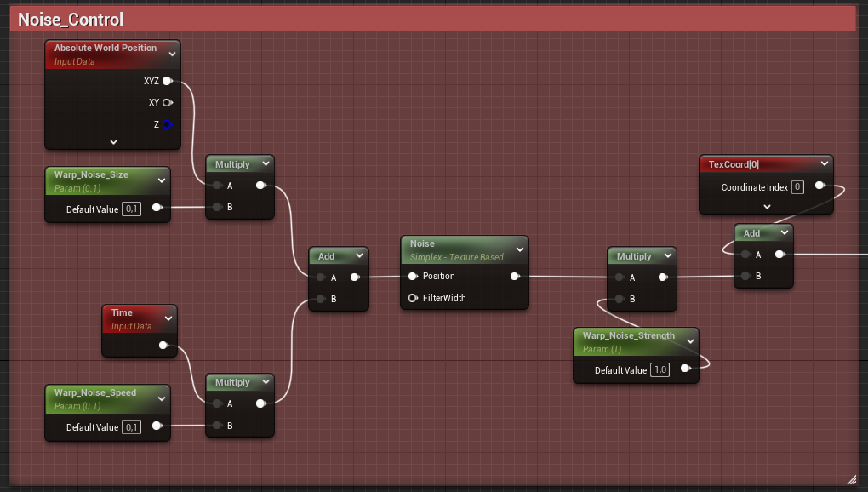Click input pin B of Multiply after Noise
Image resolution: width=868 pixels, height=492 pixels.
[620, 299]
